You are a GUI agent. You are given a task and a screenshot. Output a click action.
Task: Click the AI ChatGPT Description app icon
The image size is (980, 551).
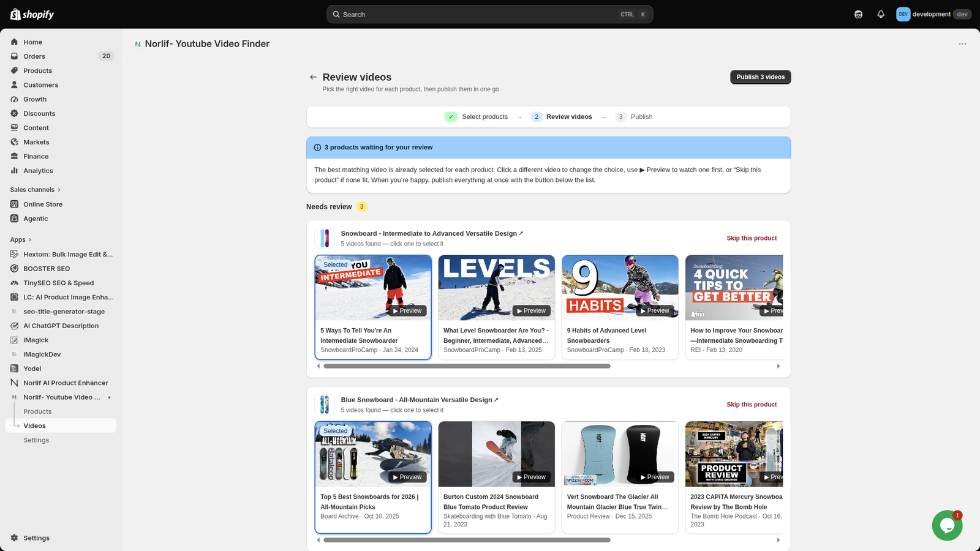click(x=15, y=326)
